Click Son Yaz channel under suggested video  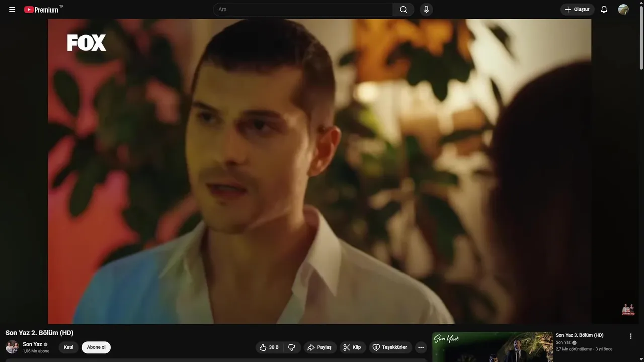tap(563, 342)
